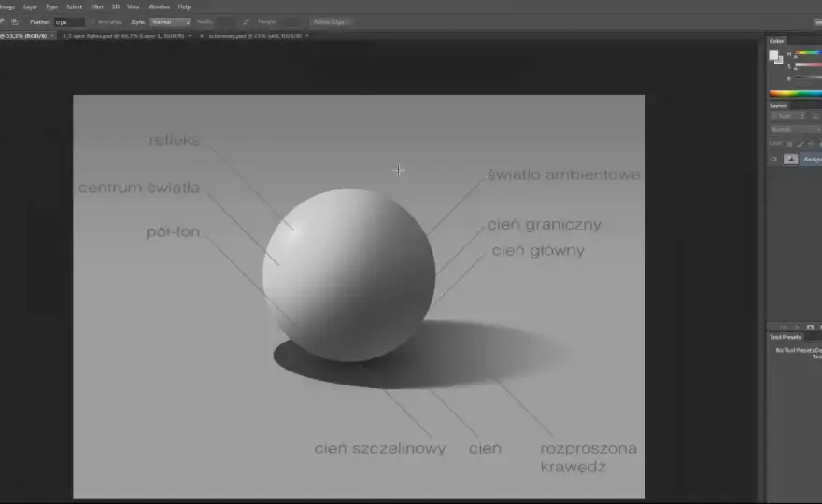Click the 'centrum światła' label on canvas
This screenshot has height=504, width=822.
pyautogui.click(x=139, y=188)
